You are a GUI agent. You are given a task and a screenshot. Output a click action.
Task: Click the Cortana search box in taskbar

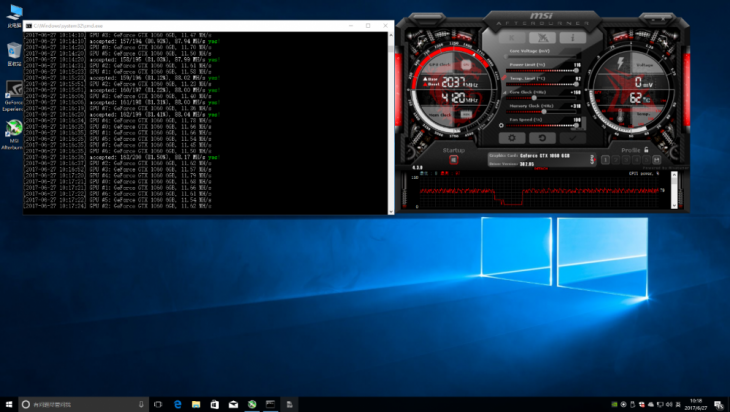point(75,404)
